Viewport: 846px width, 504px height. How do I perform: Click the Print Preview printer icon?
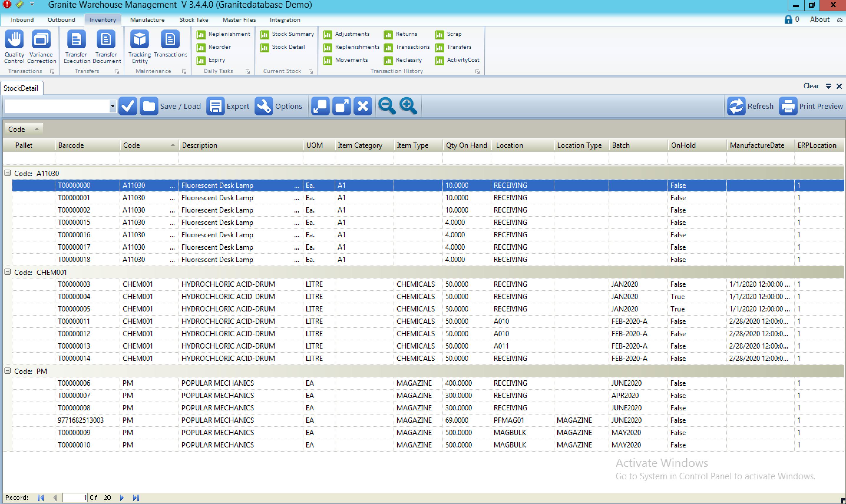point(788,106)
